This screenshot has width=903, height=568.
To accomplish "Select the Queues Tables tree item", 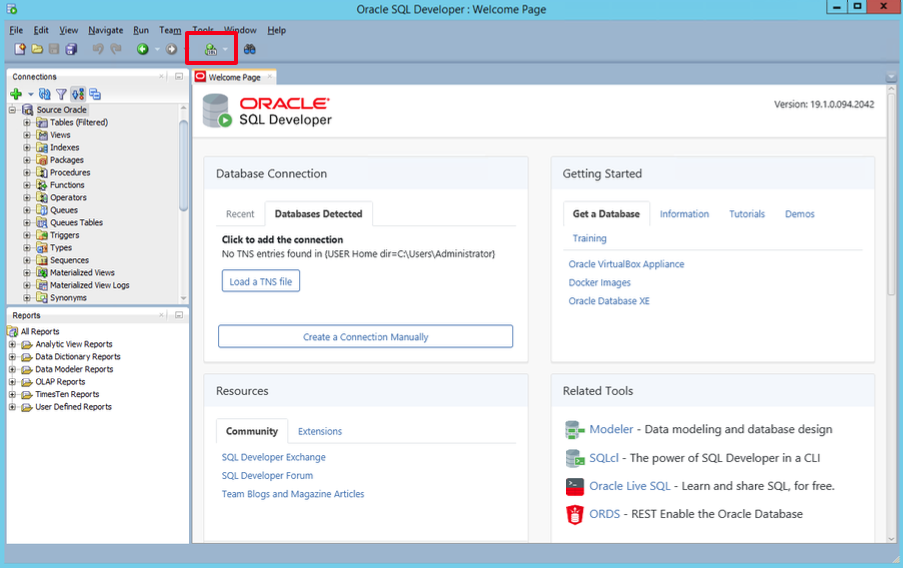I will [x=76, y=222].
